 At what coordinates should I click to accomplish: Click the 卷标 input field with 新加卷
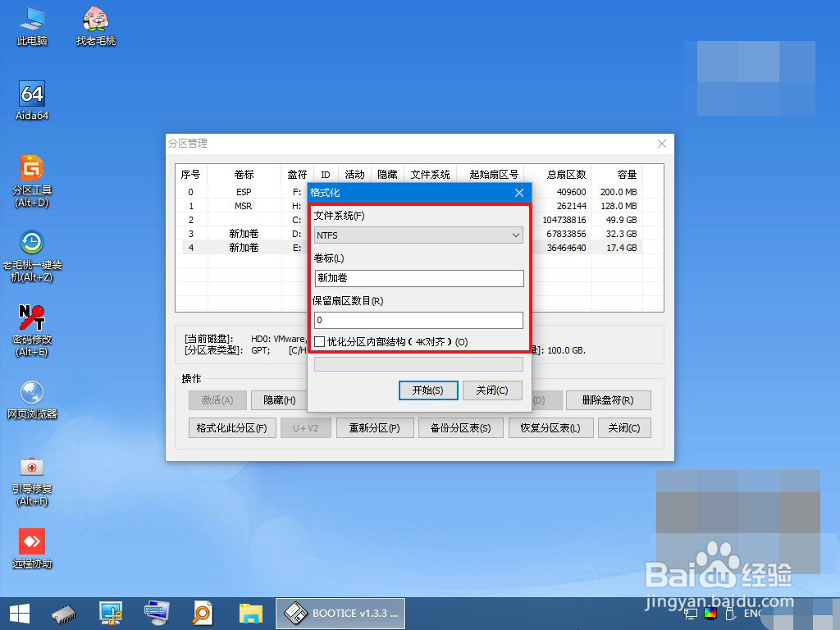click(x=419, y=278)
